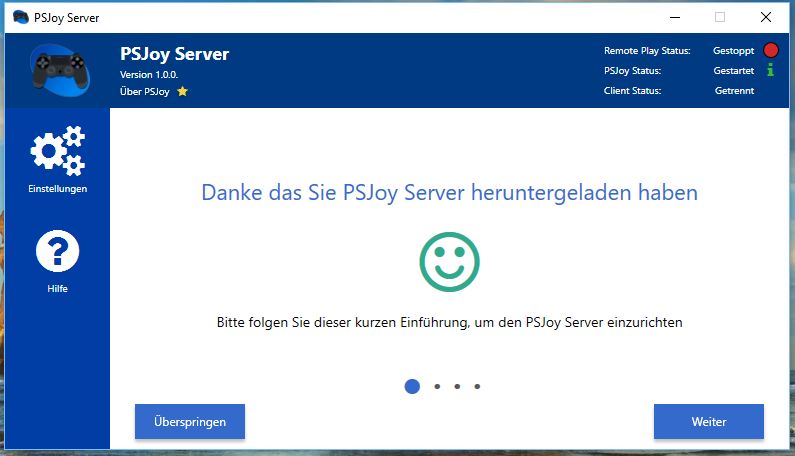Click the PSJoy Server header title

point(174,54)
